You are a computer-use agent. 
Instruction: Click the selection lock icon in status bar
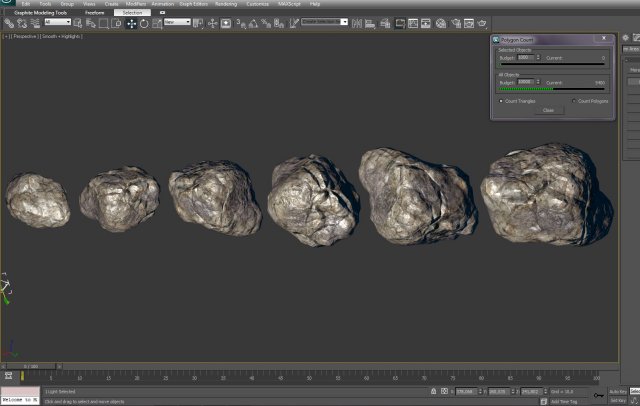click(x=433, y=391)
